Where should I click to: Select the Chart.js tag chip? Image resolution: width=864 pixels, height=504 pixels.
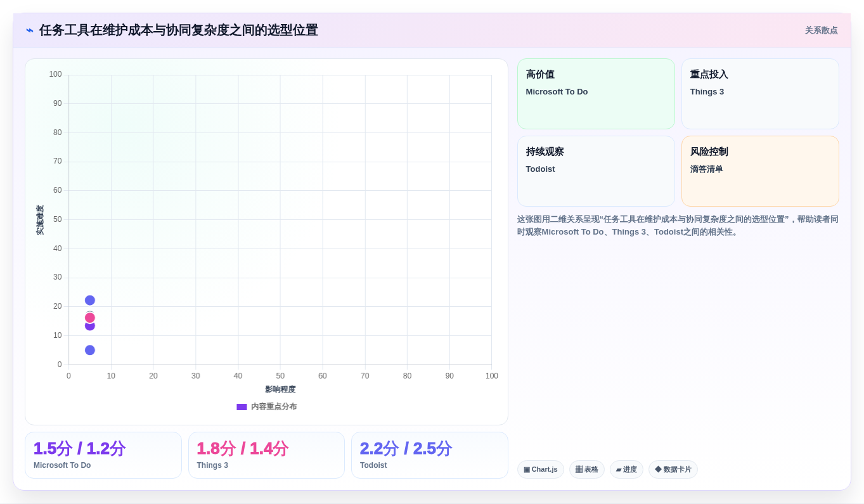[x=541, y=470]
